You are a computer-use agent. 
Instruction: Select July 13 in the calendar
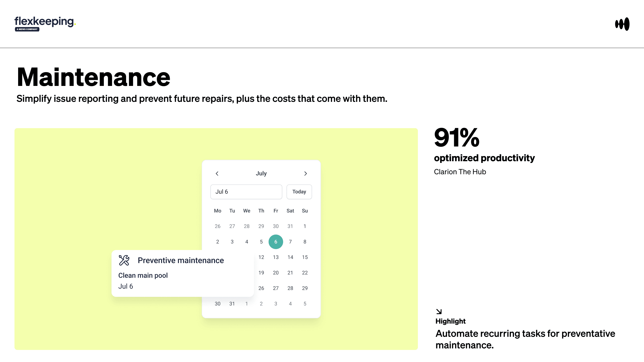click(276, 257)
